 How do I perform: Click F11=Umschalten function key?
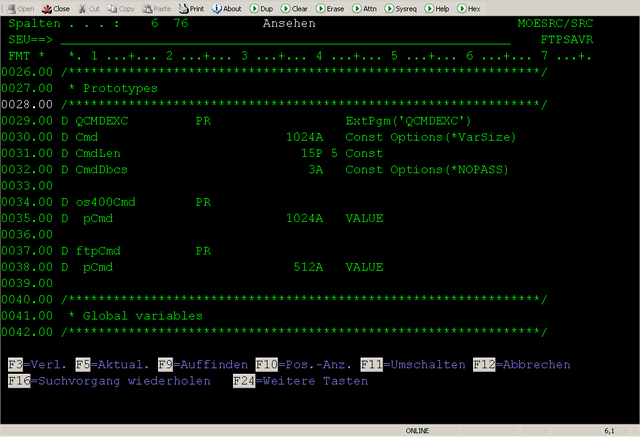click(413, 364)
